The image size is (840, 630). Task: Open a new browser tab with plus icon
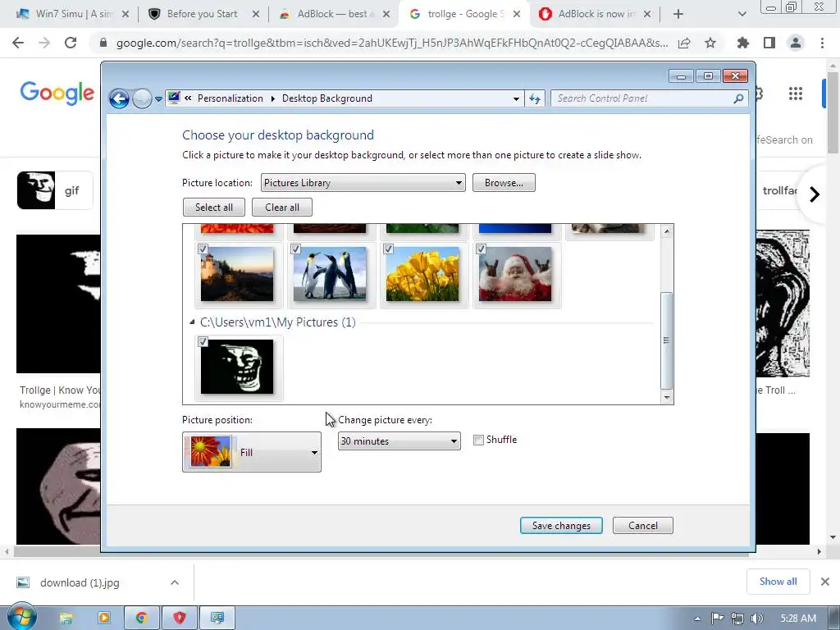pyautogui.click(x=678, y=14)
